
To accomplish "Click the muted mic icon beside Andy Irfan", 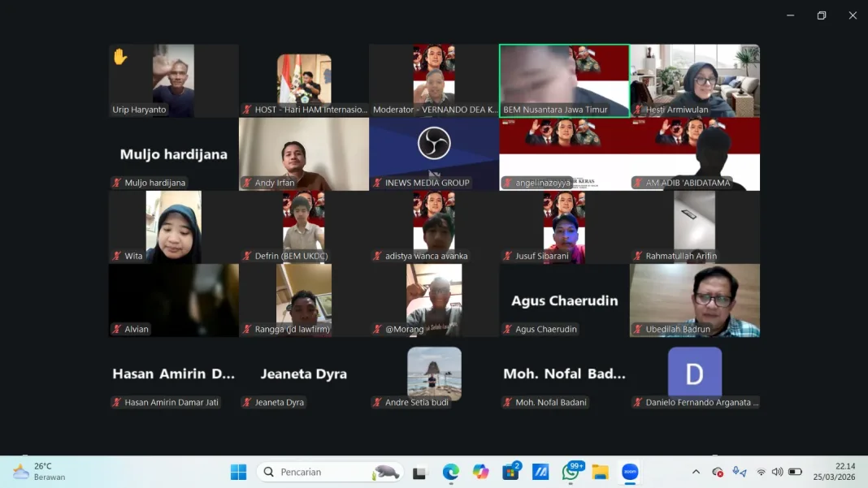I will 247,183.
